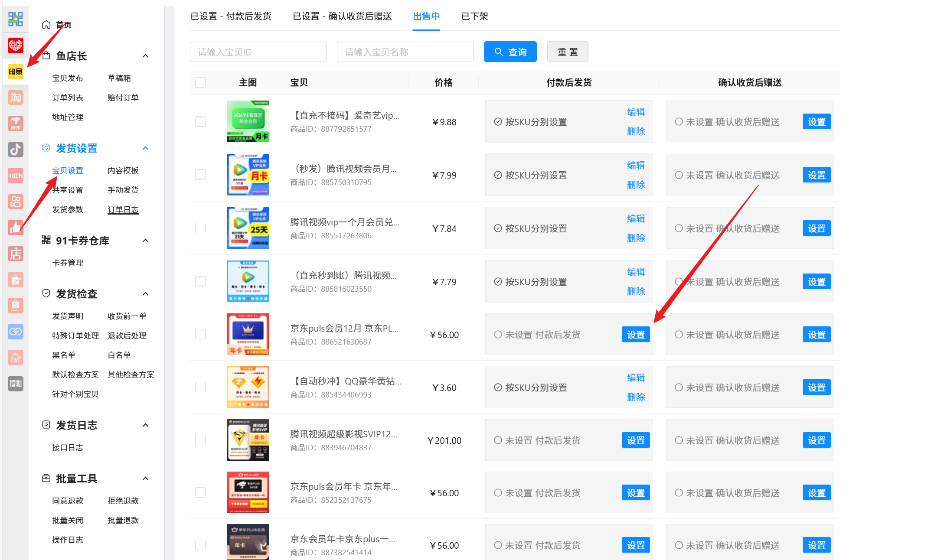Open the Pinduoduo red heart icon

point(16,45)
